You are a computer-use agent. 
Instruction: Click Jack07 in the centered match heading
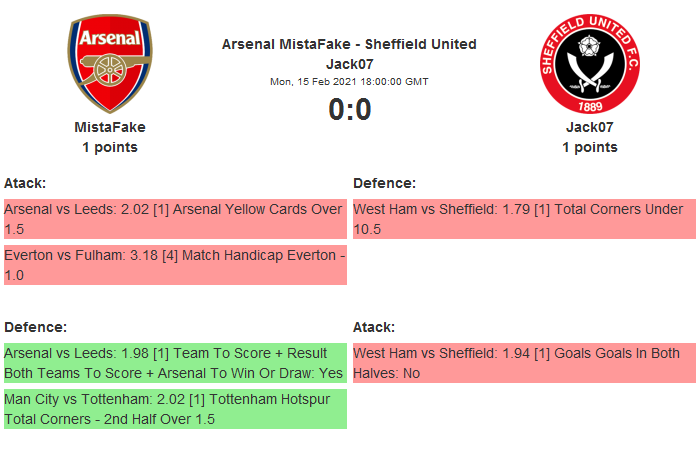pyautogui.click(x=349, y=64)
